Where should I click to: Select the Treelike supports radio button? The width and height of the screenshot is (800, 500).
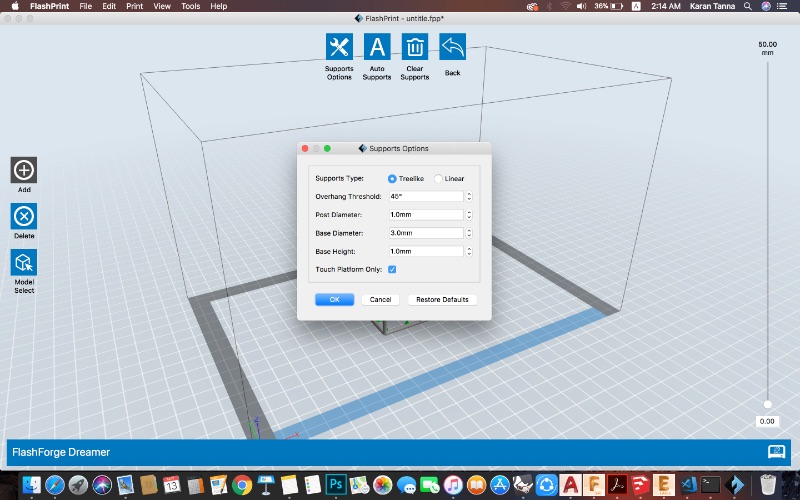(x=392, y=179)
